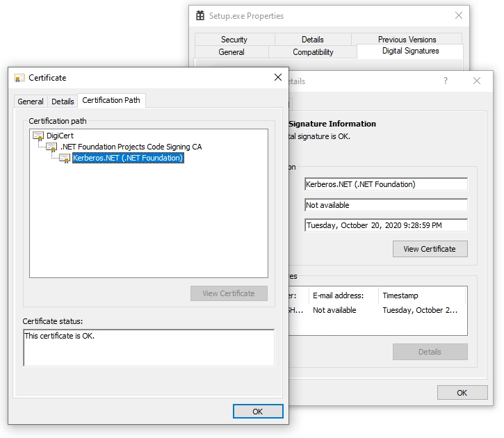Screen dimensions: 504x438
Task: Close the Setup.exe Properties window
Action: coord(459,15)
